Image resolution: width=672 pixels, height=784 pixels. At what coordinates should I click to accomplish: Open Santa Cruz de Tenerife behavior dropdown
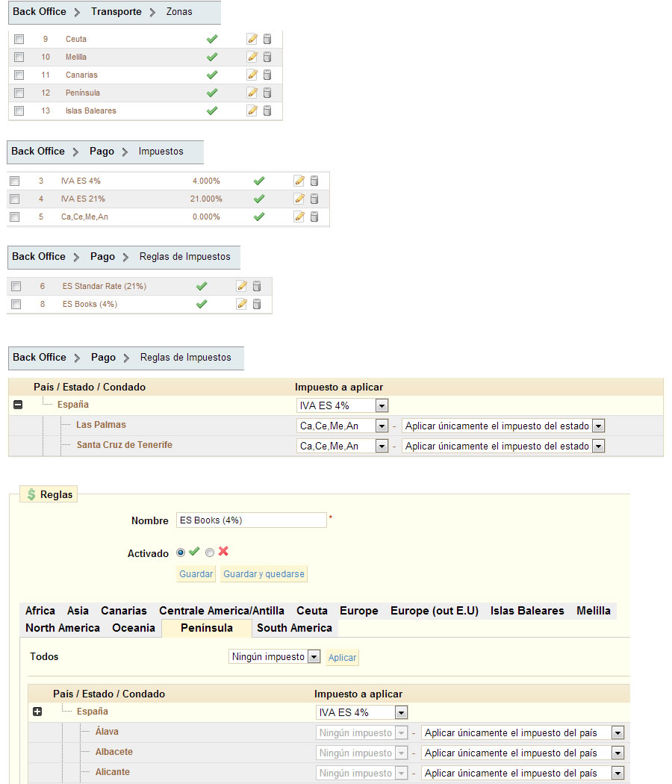click(503, 446)
